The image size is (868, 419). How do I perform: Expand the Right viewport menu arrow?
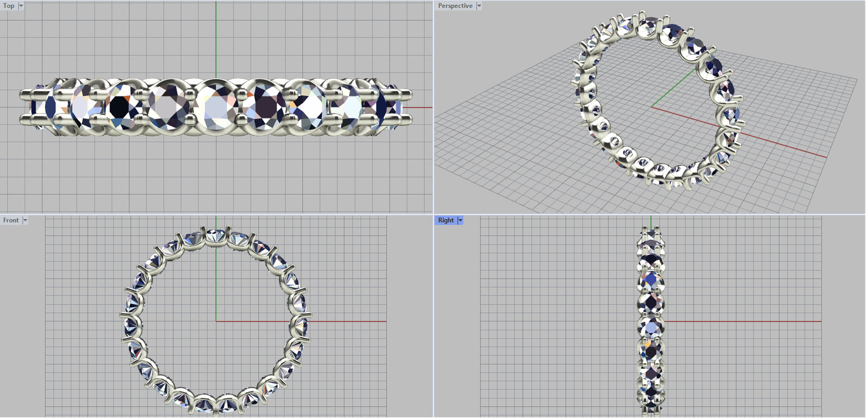click(x=461, y=220)
